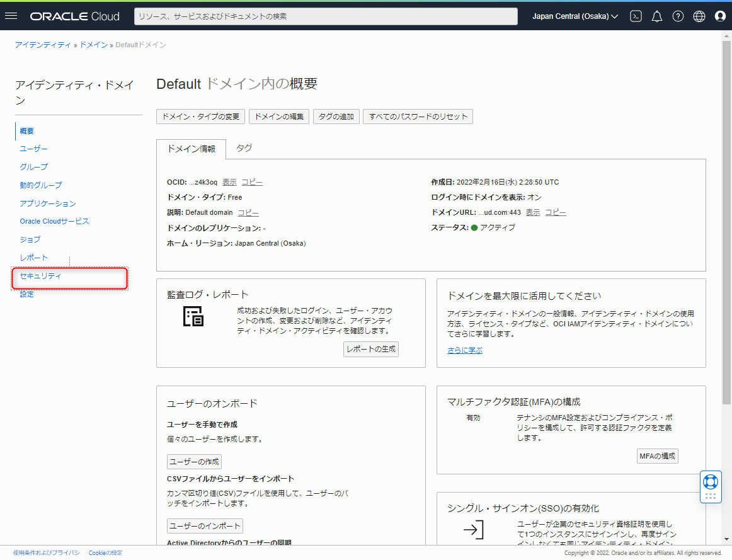Screen dimensions: 732x560
Task: Open the support lifebuoy widget
Action: (x=711, y=482)
